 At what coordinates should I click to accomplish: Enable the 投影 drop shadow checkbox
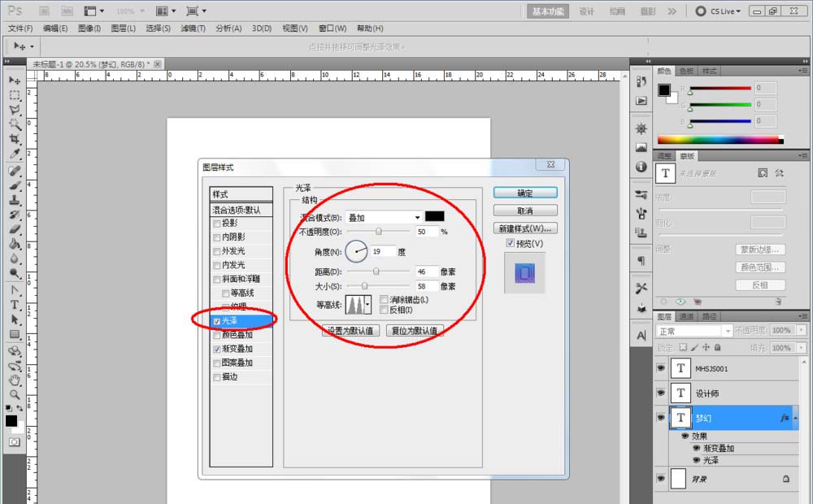(x=217, y=224)
